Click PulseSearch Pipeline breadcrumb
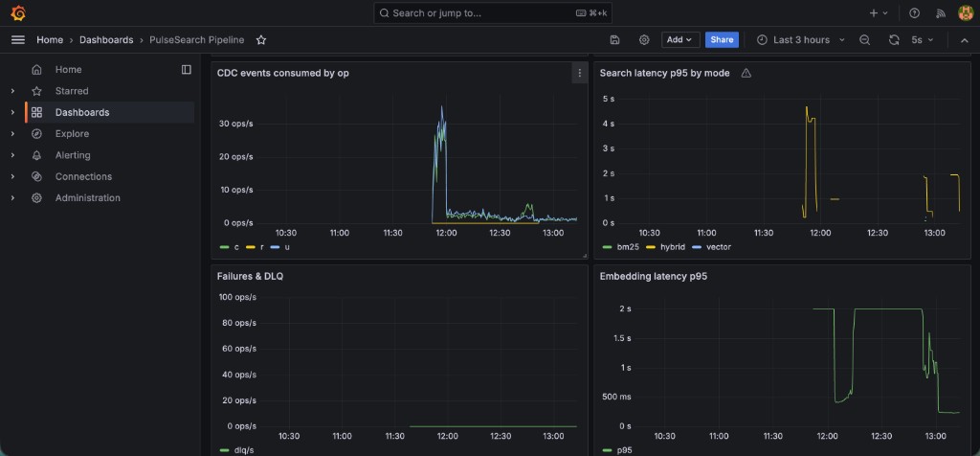Screen dimensions: 980x456 point(197,40)
